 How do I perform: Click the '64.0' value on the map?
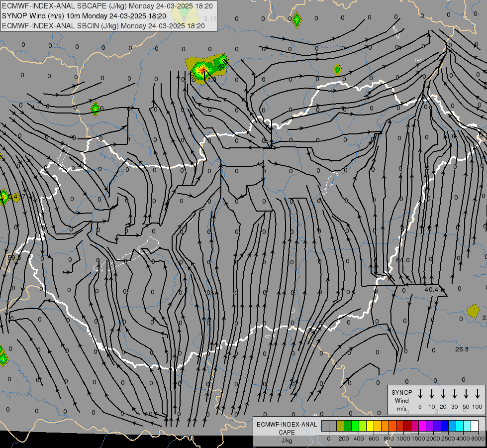click(403, 260)
